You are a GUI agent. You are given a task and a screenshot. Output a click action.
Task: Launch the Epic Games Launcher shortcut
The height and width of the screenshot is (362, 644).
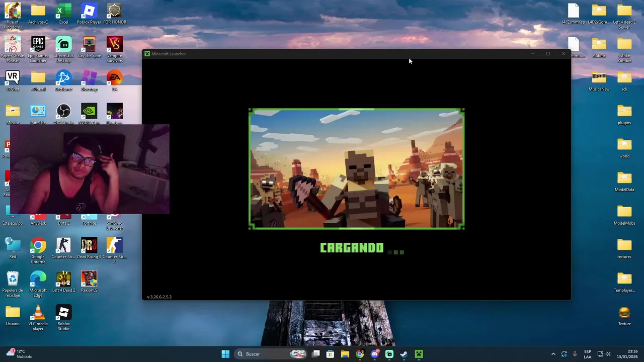click(x=38, y=49)
